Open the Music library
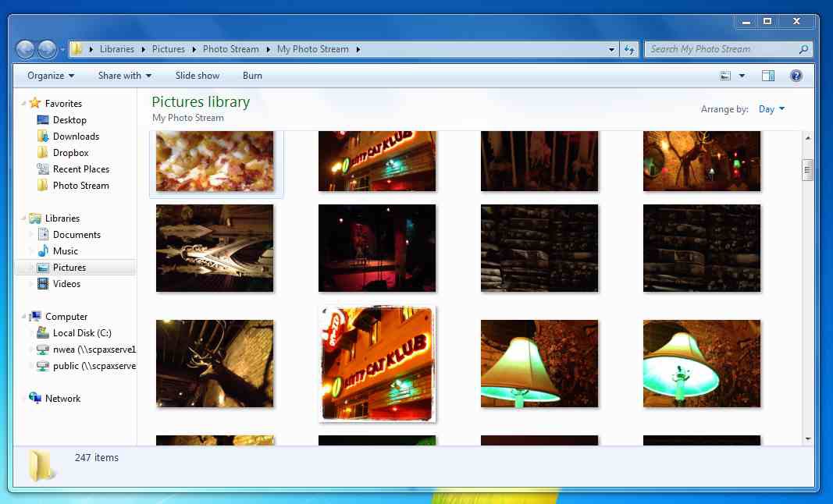 (66, 251)
